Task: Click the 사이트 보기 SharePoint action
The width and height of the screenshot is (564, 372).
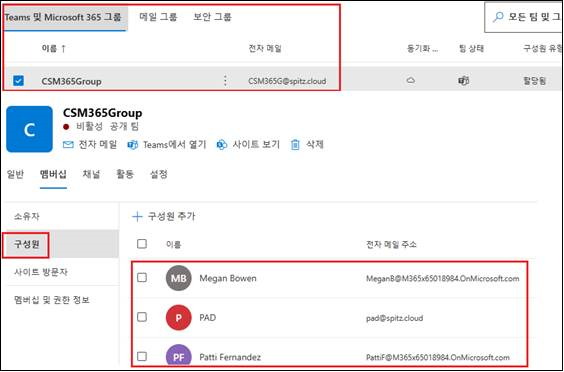Action: (x=248, y=145)
